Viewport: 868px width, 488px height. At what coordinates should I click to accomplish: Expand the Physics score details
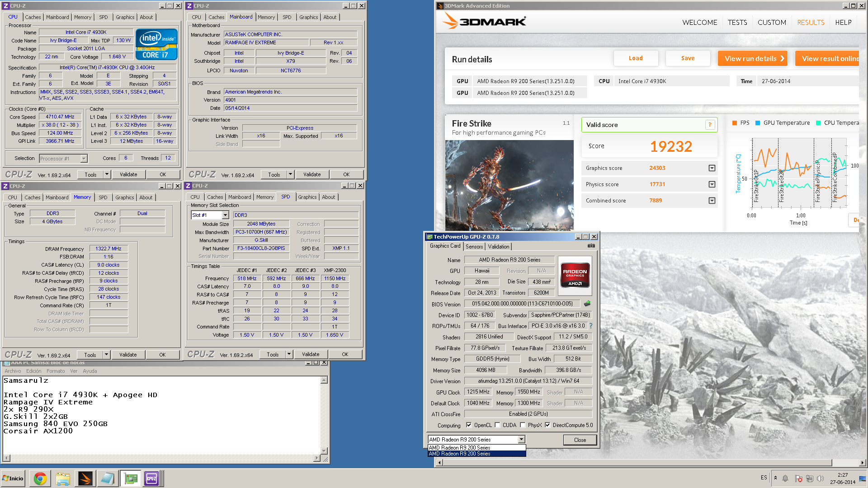coord(712,184)
